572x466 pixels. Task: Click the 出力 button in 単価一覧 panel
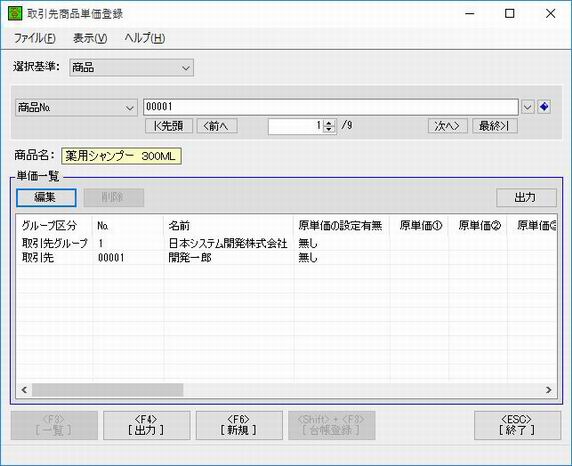coord(526,197)
